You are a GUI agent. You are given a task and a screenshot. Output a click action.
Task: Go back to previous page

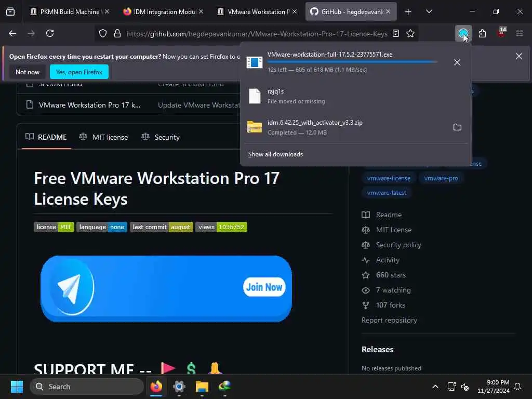(12, 34)
